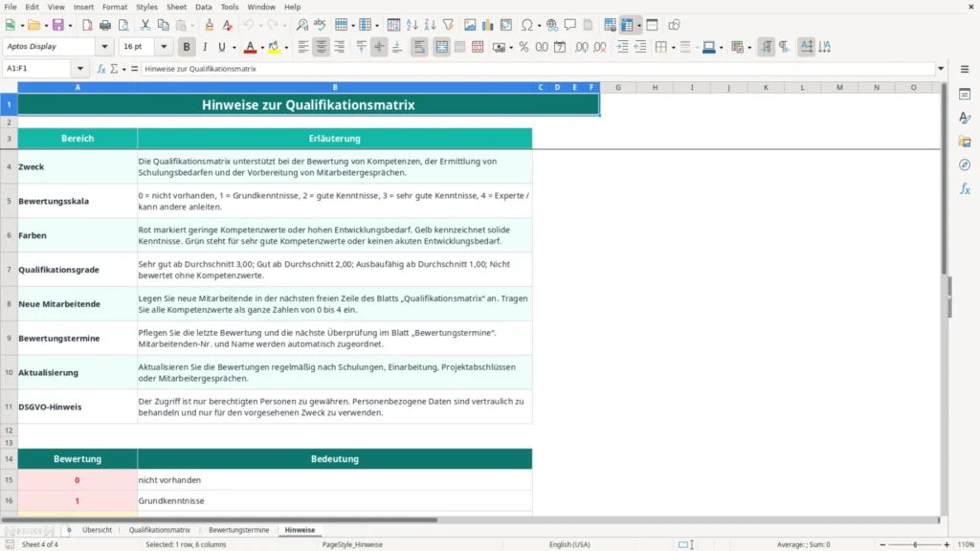Switch to the Qualifikationsmatrix sheet tab
Viewport: 980px width, 551px height.
click(160, 530)
